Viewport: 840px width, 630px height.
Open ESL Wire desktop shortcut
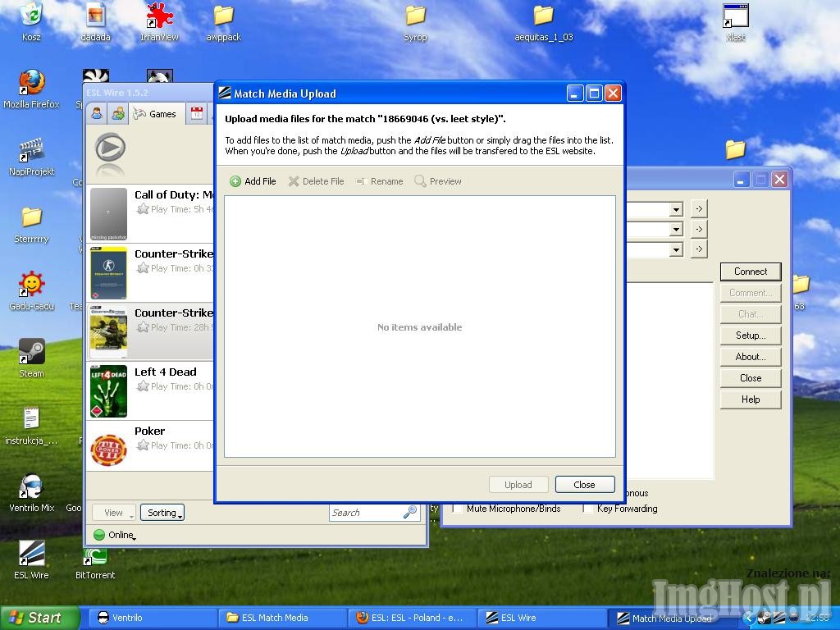pyautogui.click(x=32, y=559)
